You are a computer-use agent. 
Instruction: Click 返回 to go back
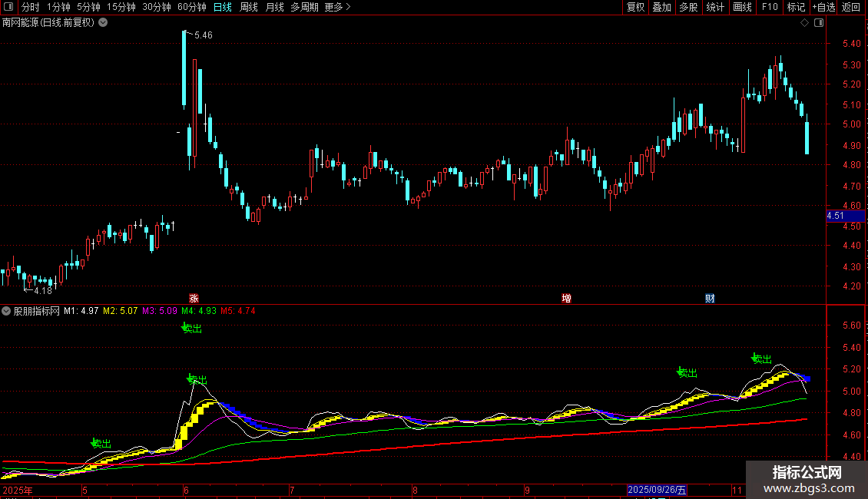851,7
